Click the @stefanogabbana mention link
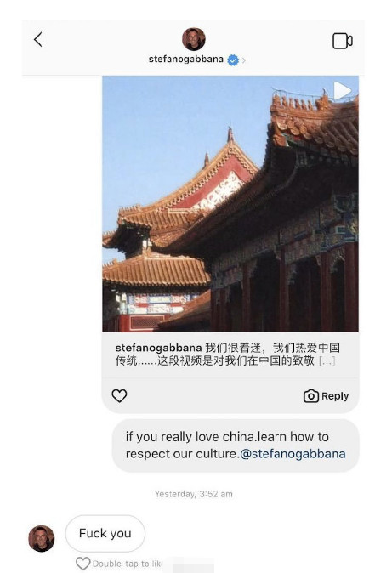 [293, 454]
